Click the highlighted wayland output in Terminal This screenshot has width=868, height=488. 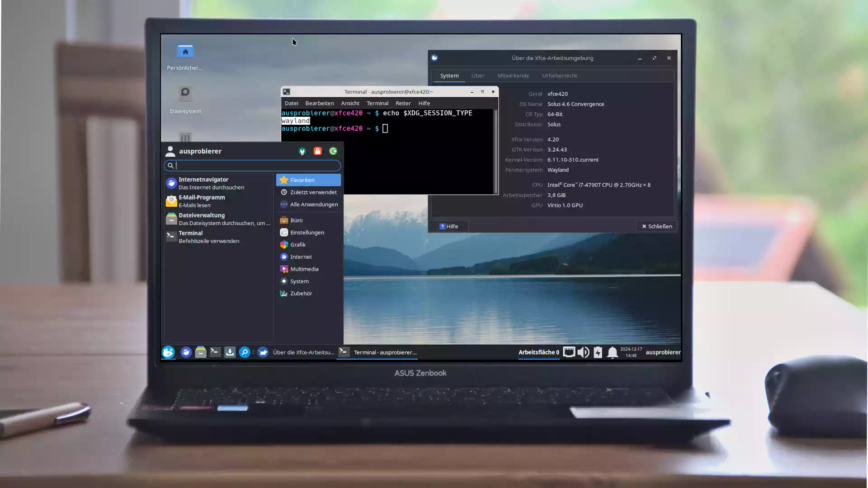point(296,121)
